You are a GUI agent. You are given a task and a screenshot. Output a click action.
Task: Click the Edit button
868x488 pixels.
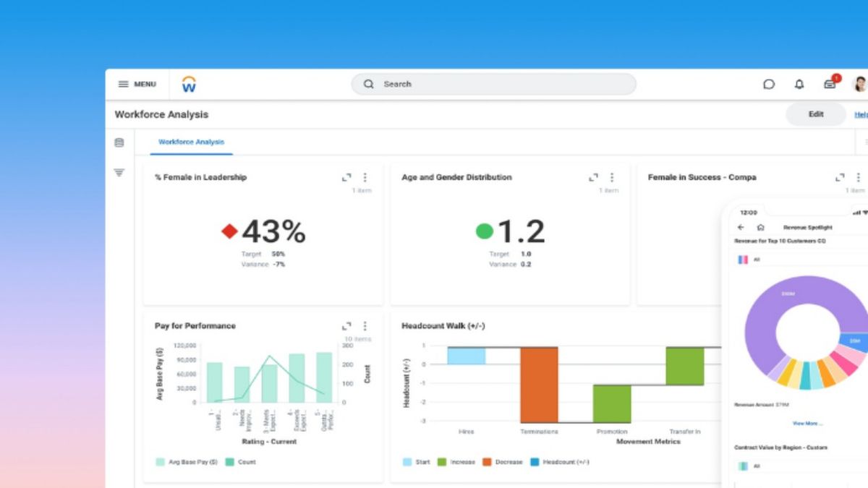click(x=816, y=114)
